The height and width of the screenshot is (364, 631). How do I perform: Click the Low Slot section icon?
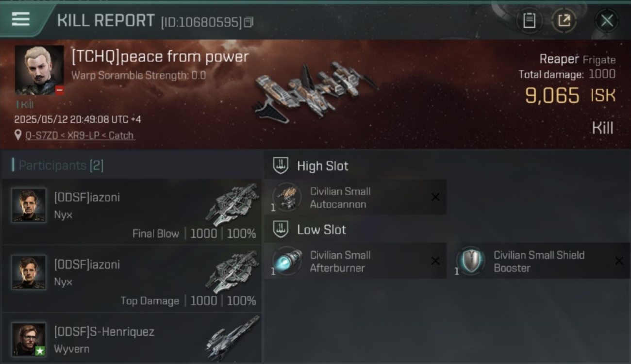281,229
